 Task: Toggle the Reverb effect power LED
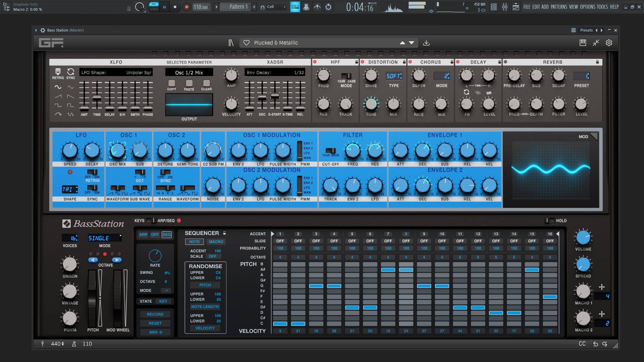click(505, 62)
